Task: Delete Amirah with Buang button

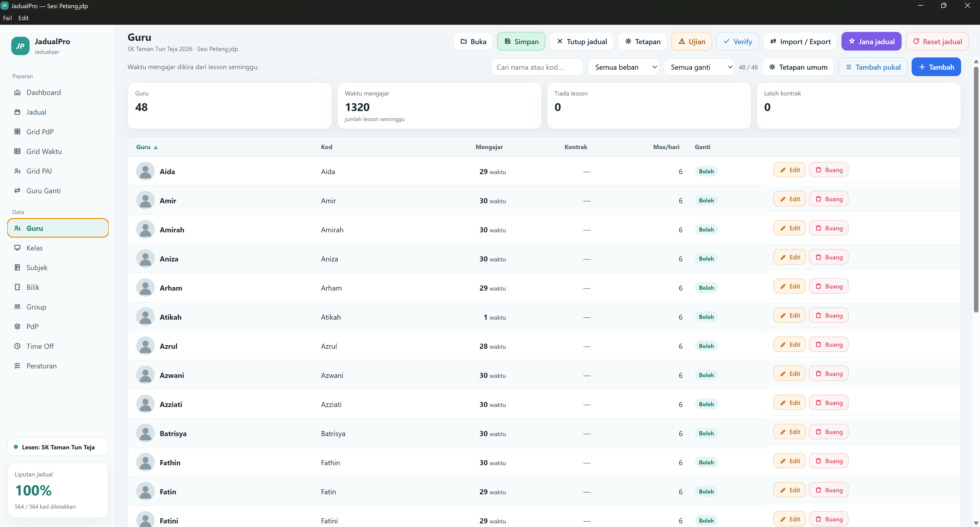Action: pos(829,228)
